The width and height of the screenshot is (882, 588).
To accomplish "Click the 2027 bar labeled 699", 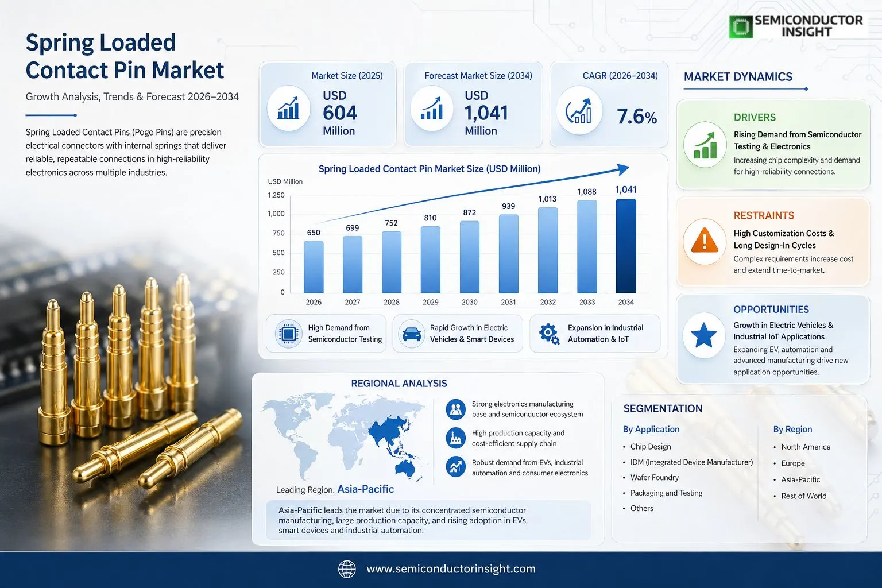I will tap(353, 265).
